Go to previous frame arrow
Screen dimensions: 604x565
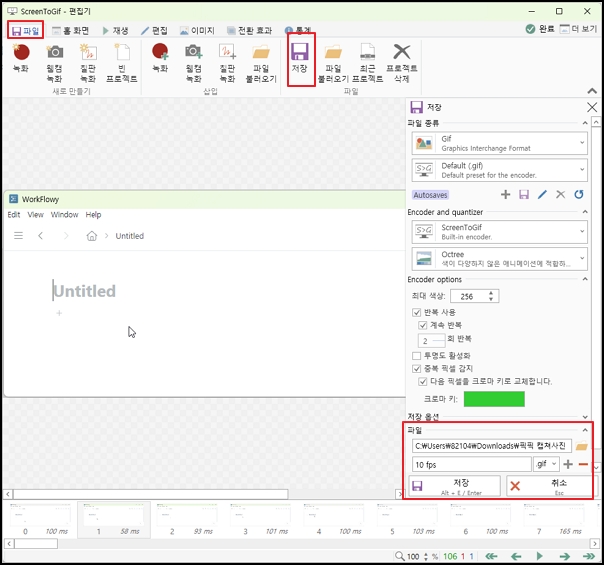[x=516, y=556]
